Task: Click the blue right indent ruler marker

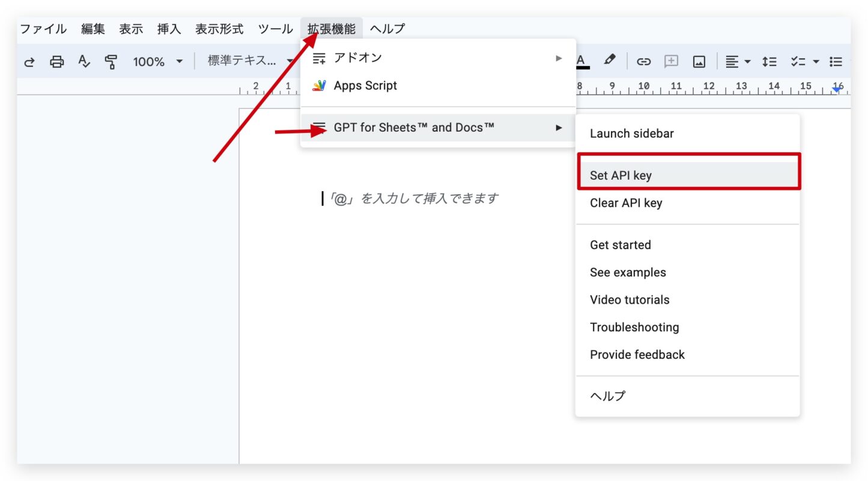Action: [837, 90]
